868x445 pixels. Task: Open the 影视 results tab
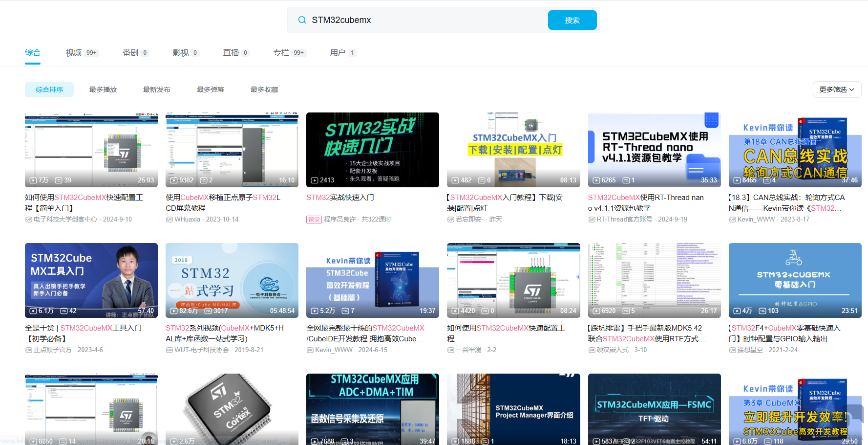pos(186,53)
